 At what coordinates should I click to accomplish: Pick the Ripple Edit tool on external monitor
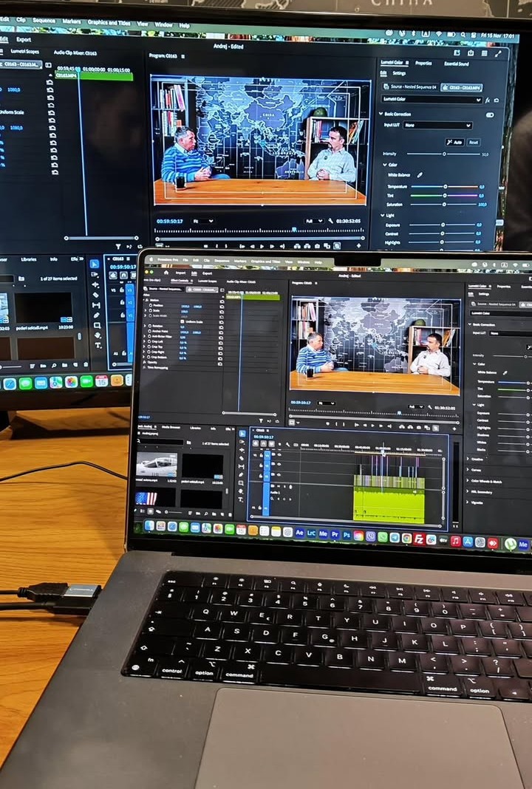coord(95,284)
